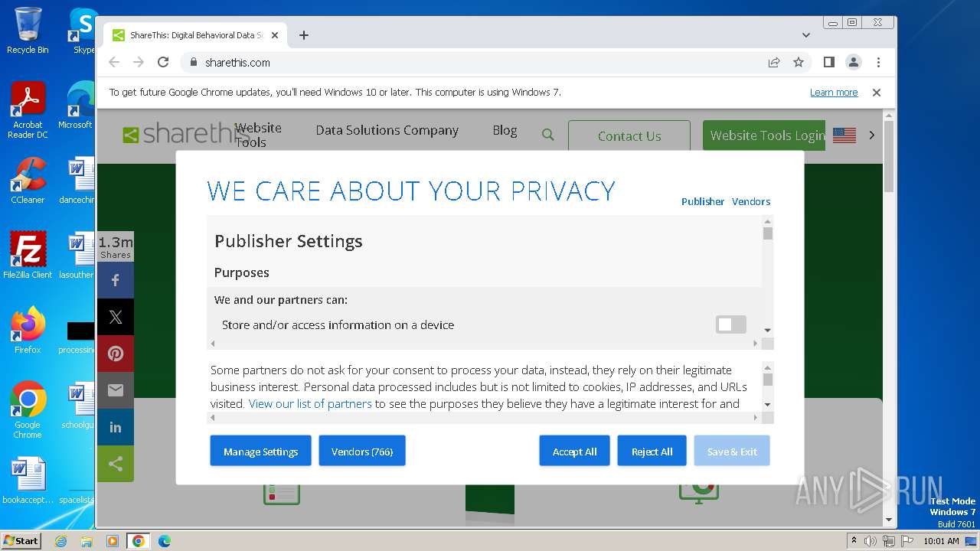Screen dimensions: 980x551
Task: Open Google Chrome desktop icon
Action: click(x=28, y=409)
